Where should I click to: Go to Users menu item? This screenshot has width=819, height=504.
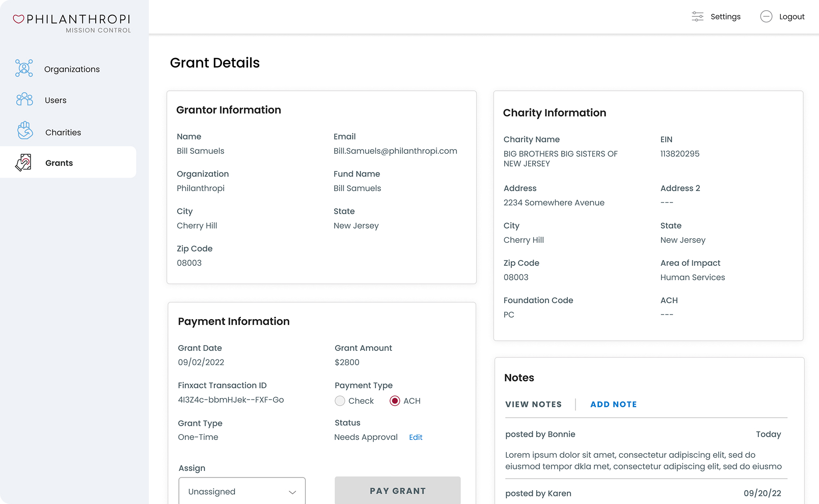coord(56,100)
